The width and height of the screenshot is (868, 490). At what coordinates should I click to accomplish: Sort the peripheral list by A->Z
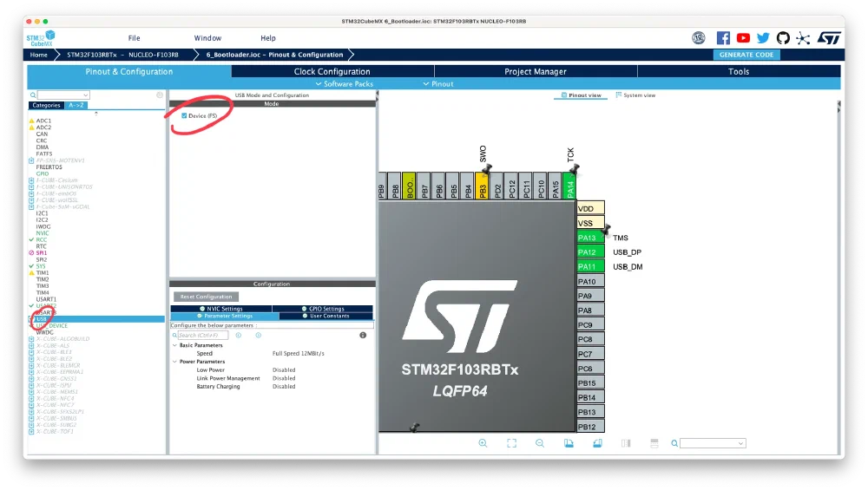pos(77,105)
